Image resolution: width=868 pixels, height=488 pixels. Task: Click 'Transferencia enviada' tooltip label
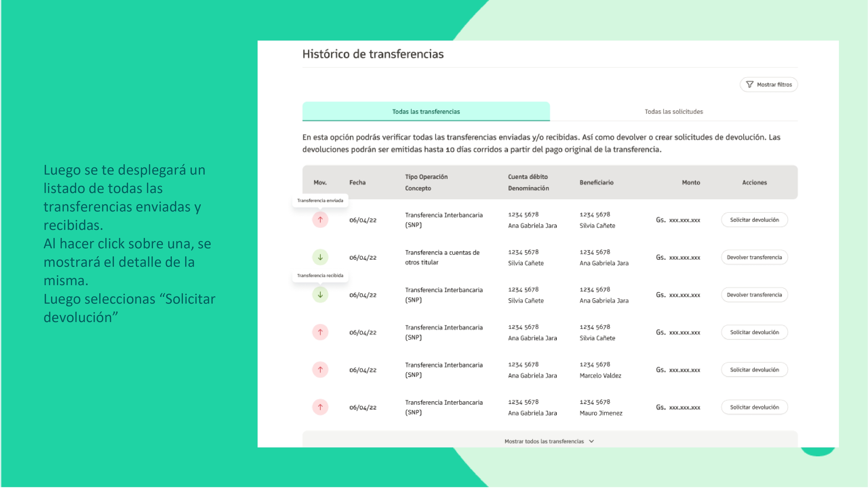[x=320, y=200]
